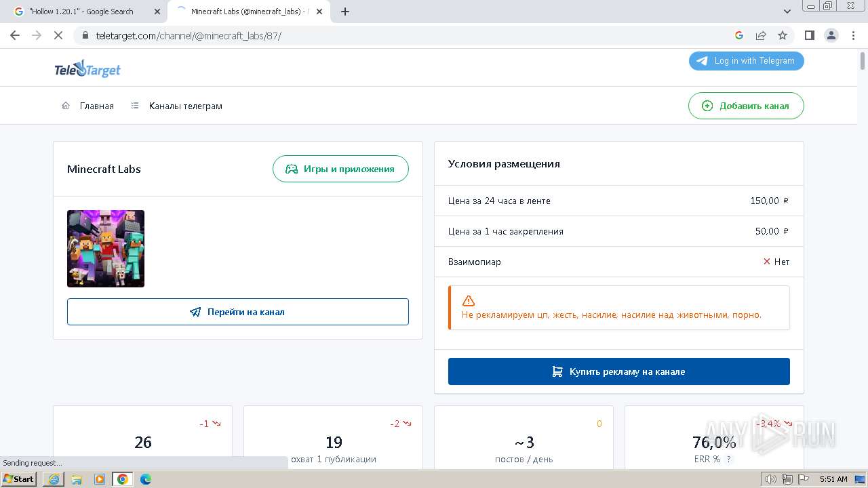The image size is (868, 488).
Task: Open the tab search chevron
Action: (787, 12)
